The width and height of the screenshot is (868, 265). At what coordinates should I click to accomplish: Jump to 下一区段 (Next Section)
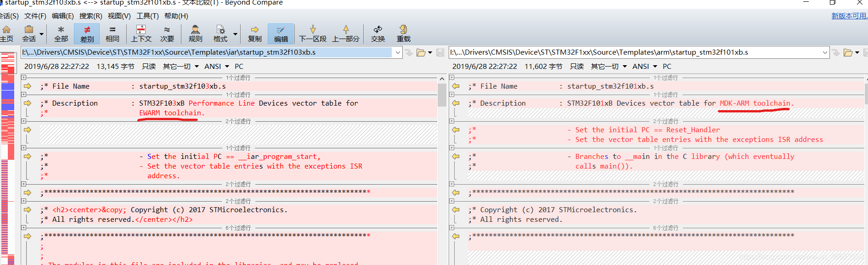tap(313, 34)
